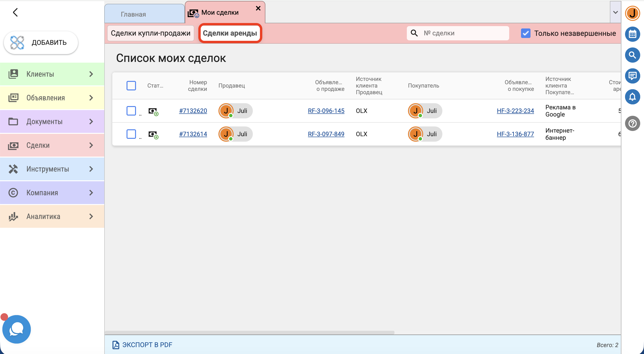Click the back arrow in the sidebar
The width and height of the screenshot is (644, 354).
pyautogui.click(x=15, y=12)
